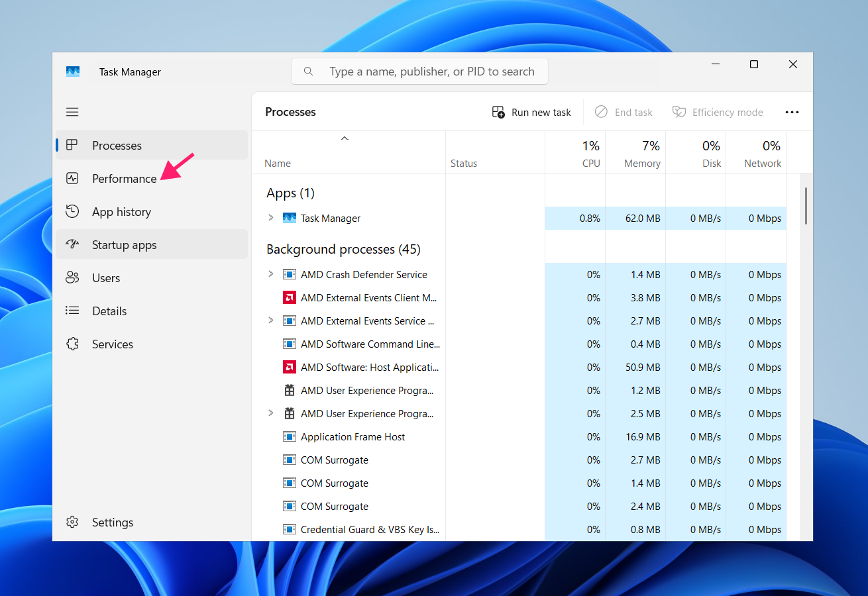Expand the Task Manager app row

coord(270,217)
